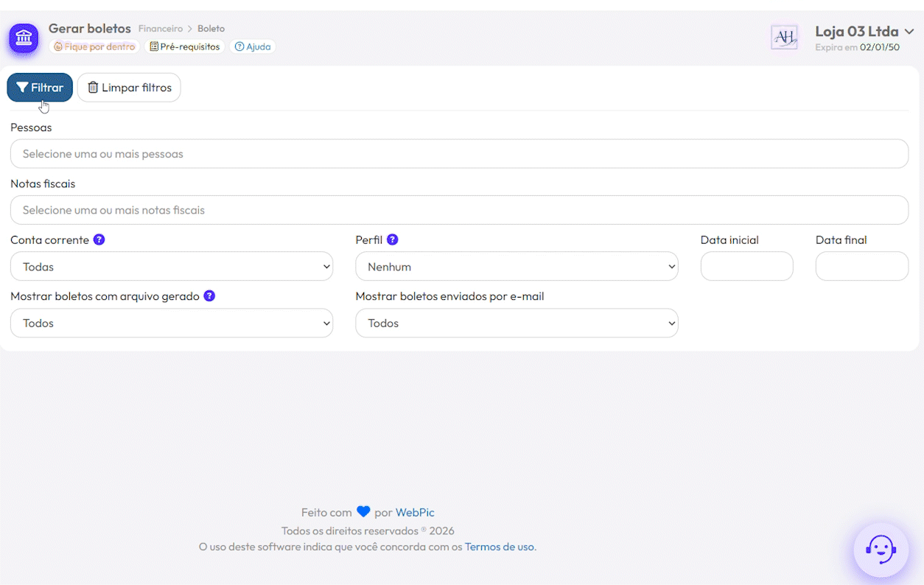Expand the Loja 03 Ltda account chevron
The height and width of the screenshot is (585, 924).
coord(909,32)
